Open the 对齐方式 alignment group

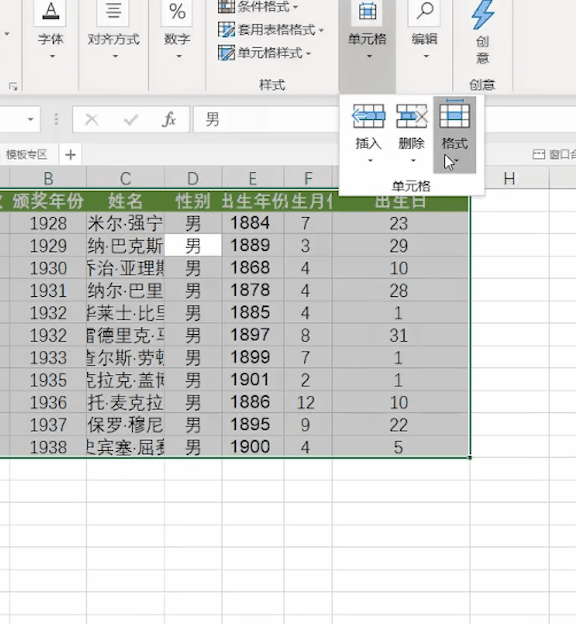click(113, 30)
